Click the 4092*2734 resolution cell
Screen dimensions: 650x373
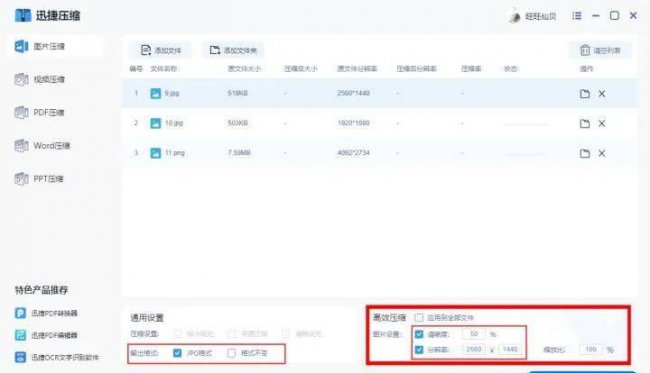(x=353, y=153)
